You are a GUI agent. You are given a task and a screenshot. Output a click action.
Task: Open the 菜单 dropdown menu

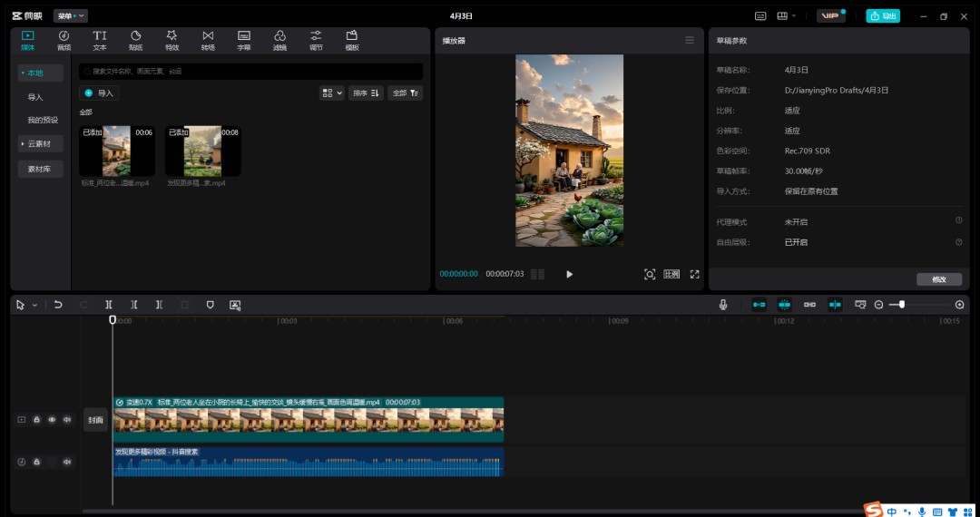[x=70, y=16]
